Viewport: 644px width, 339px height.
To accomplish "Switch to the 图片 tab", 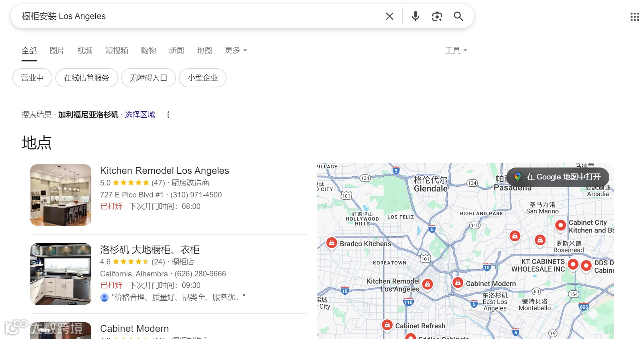I will coord(57,51).
